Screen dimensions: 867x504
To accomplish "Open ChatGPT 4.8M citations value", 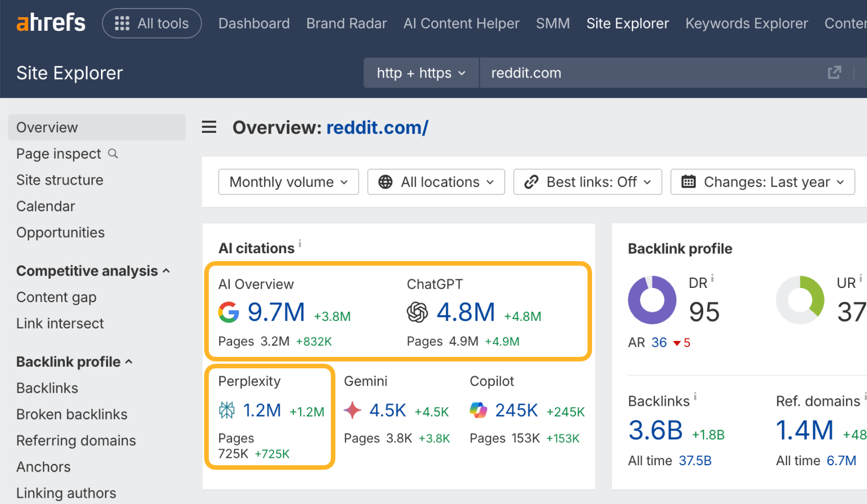I will tap(466, 312).
